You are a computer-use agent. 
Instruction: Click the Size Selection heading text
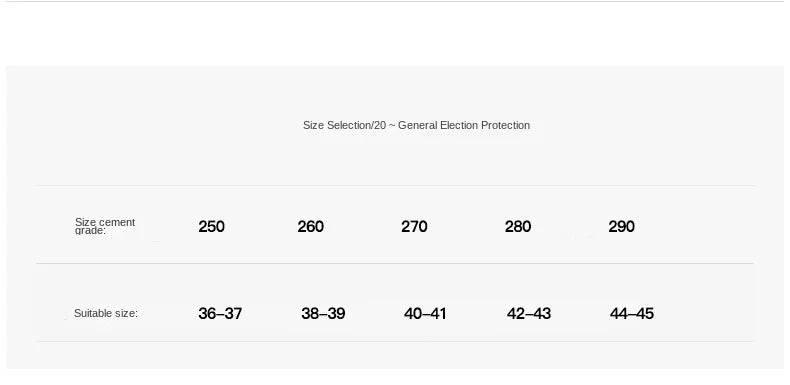(416, 125)
